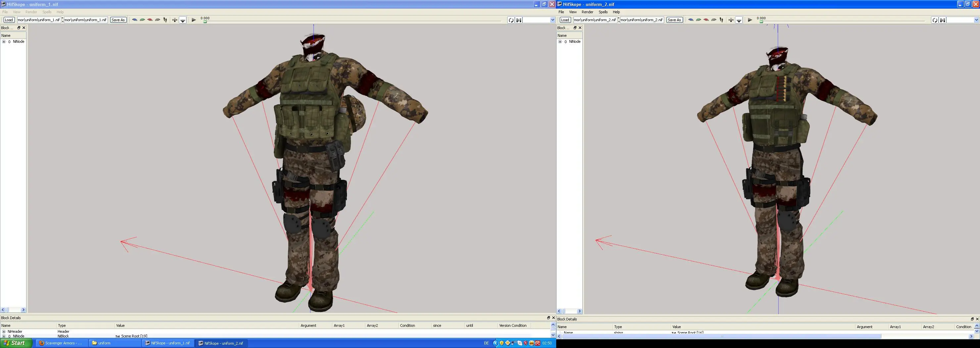980x348 pixels.
Task: Play the animation in uniform_2 window
Action: pyautogui.click(x=750, y=20)
